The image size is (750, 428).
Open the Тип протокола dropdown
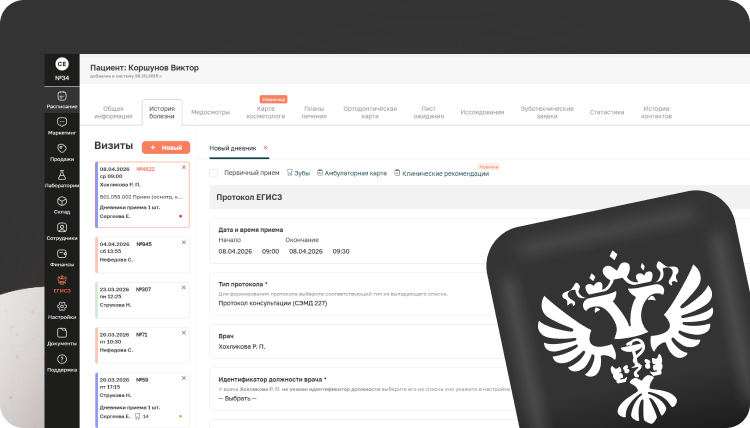click(273, 303)
